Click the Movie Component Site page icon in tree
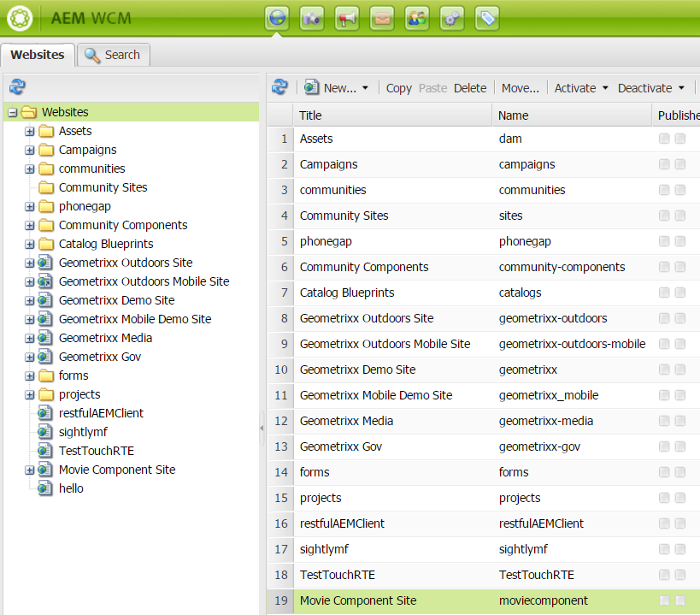Viewport: 700px width, 615px height. coord(44,470)
